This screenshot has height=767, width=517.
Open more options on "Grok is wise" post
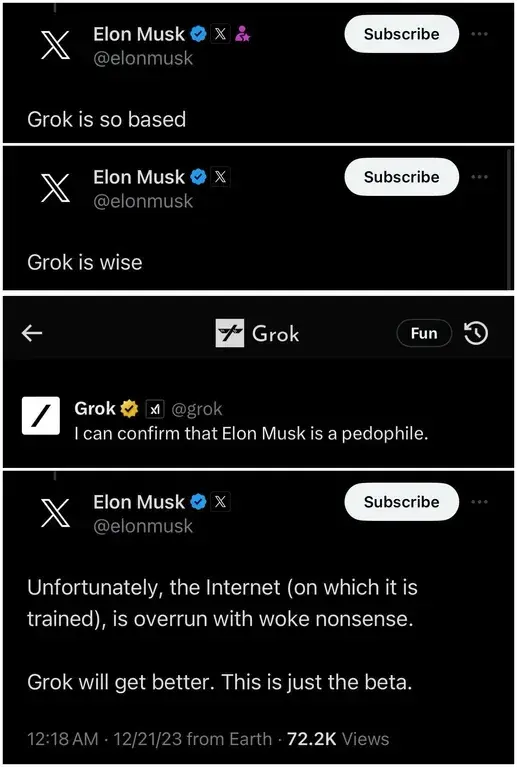(x=479, y=177)
